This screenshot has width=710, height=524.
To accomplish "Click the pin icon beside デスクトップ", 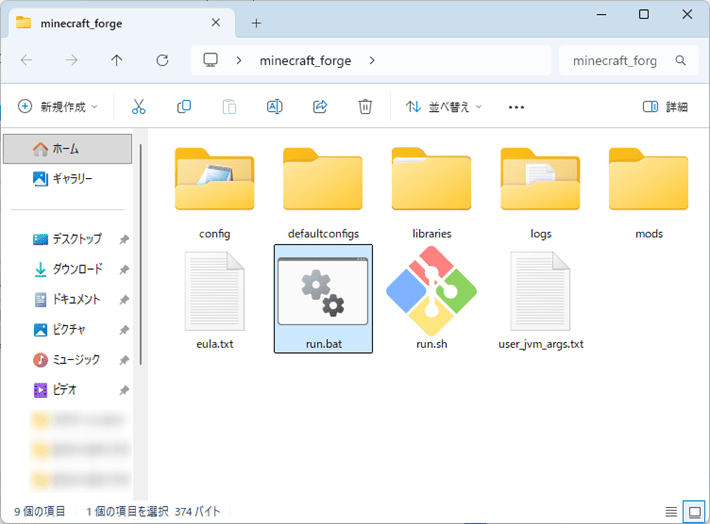I will point(124,239).
